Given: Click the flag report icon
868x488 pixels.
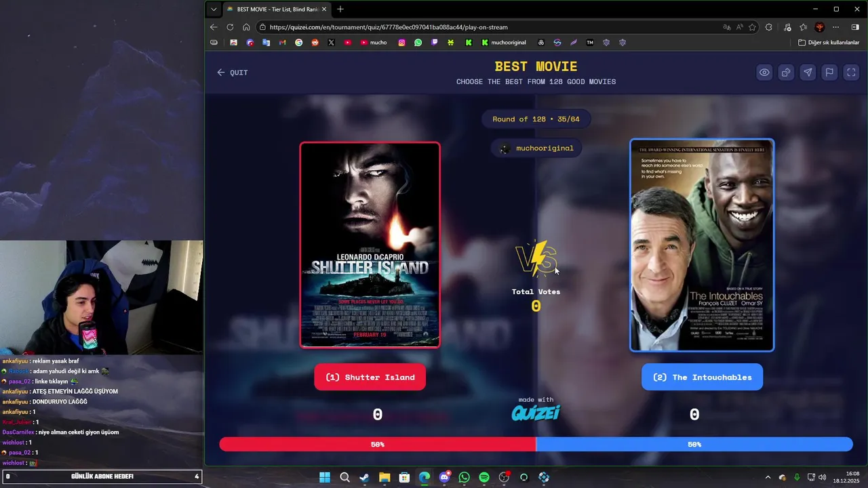Looking at the screenshot, I should (x=829, y=73).
